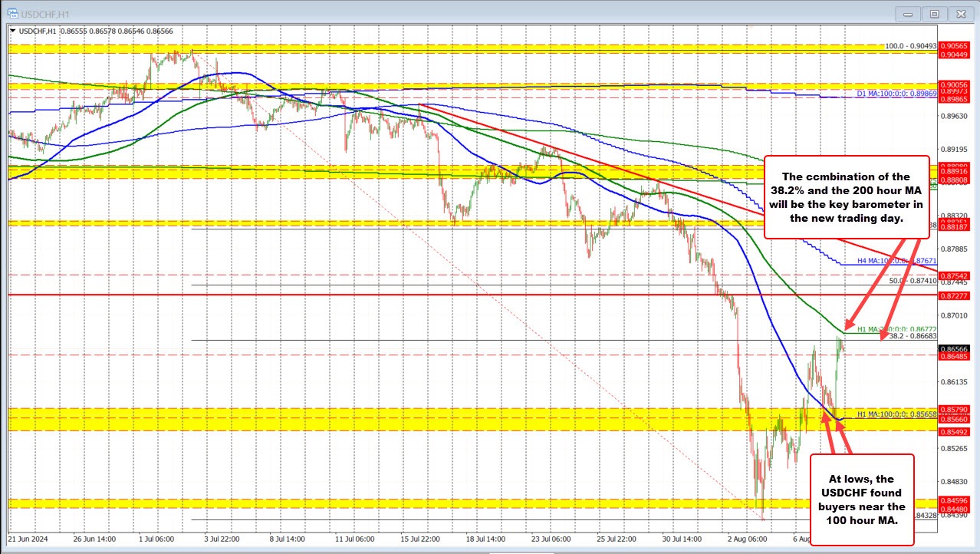
Task: Click the 0.86135 price axis value
Action: point(955,381)
